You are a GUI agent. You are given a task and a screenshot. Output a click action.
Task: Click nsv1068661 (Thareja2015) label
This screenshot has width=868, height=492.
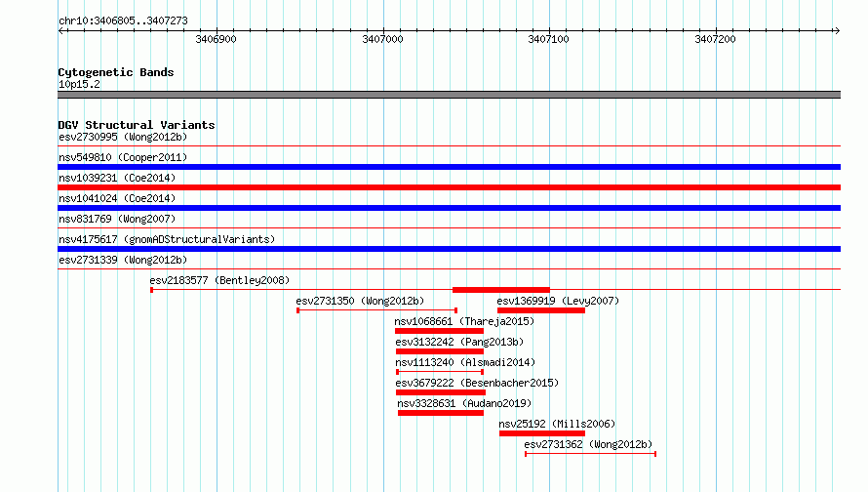click(464, 321)
